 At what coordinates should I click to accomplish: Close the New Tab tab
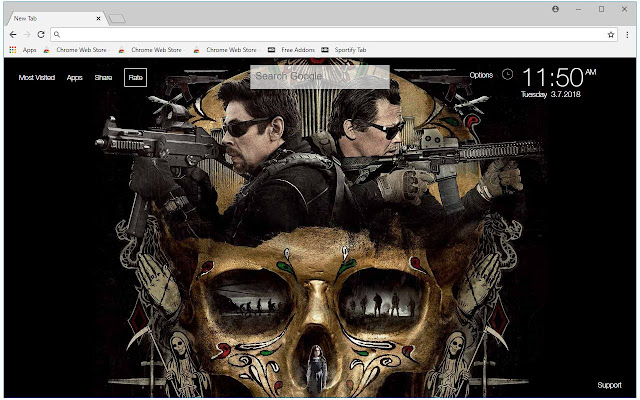[x=98, y=18]
